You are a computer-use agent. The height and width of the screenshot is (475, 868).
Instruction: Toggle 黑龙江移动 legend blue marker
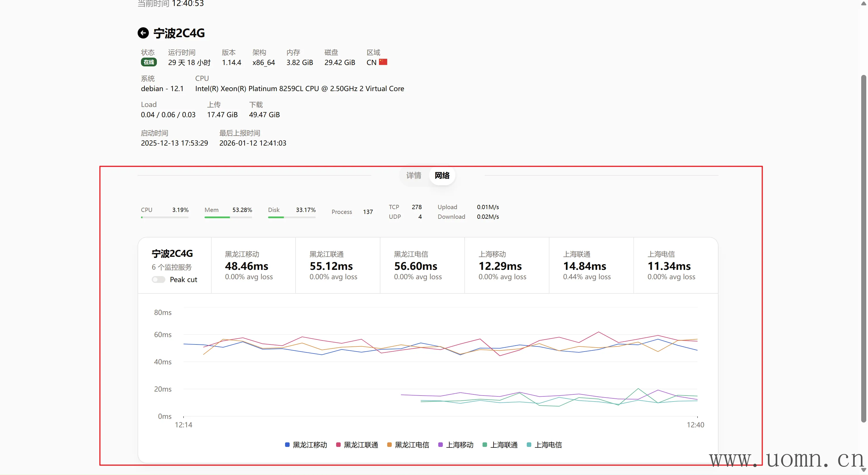(287, 445)
